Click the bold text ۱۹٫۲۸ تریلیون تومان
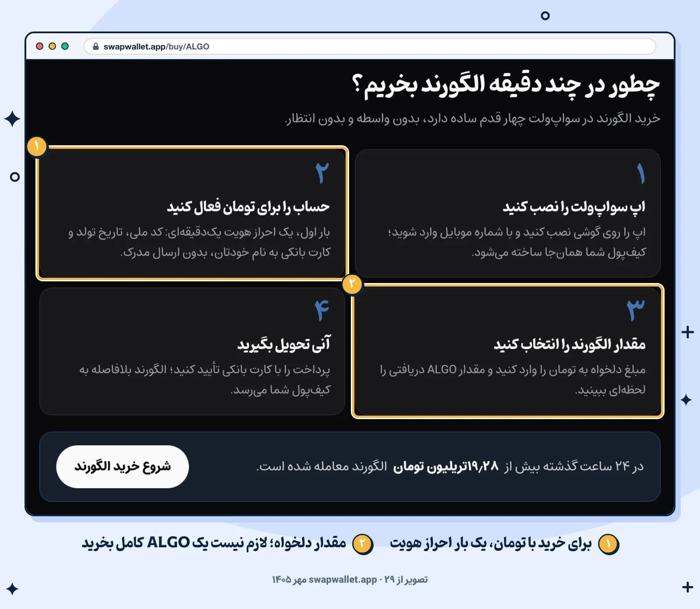This screenshot has width=700, height=609. (x=446, y=466)
